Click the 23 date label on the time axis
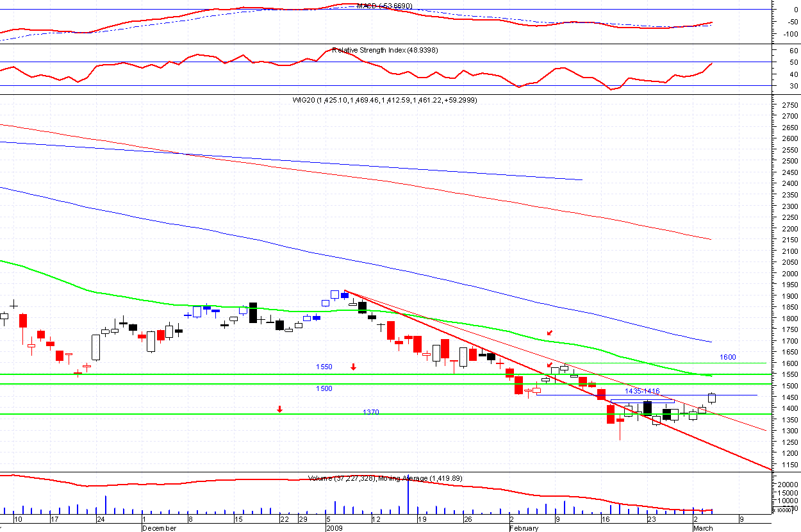 (651, 519)
